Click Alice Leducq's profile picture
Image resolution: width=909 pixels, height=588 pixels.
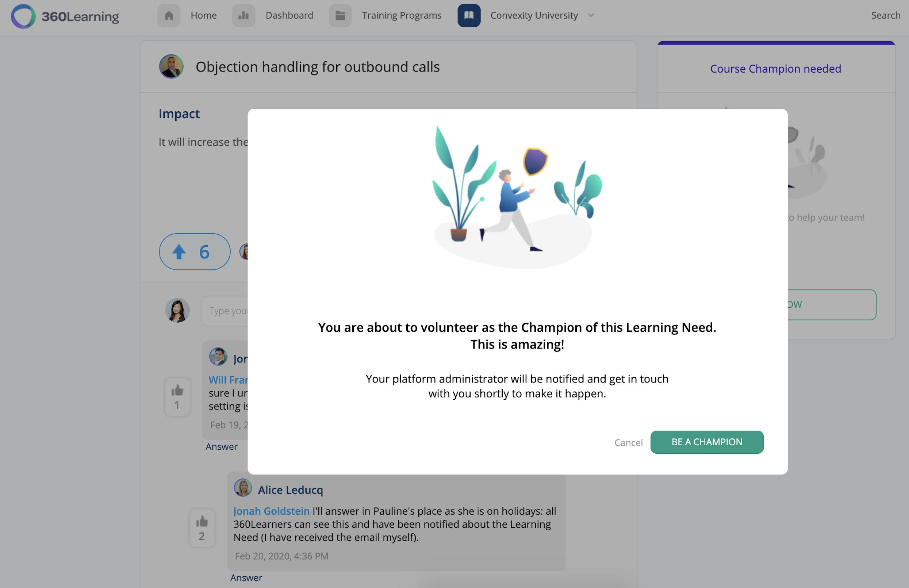point(243,488)
